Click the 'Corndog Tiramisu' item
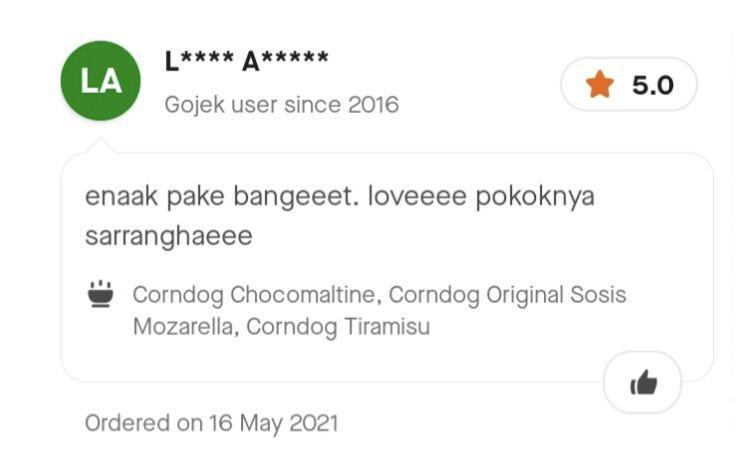Screen dimensions: 750x453 pyautogui.click(x=338, y=327)
